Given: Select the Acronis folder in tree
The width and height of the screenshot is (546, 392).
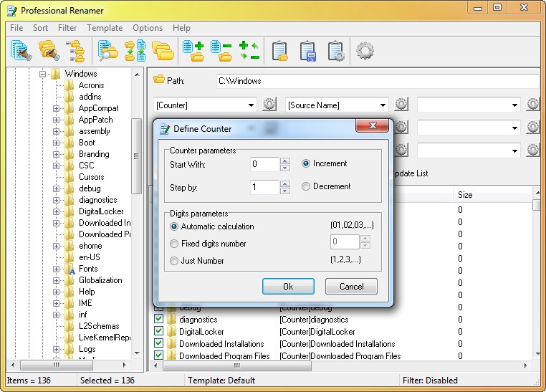Looking at the screenshot, I should [91, 85].
